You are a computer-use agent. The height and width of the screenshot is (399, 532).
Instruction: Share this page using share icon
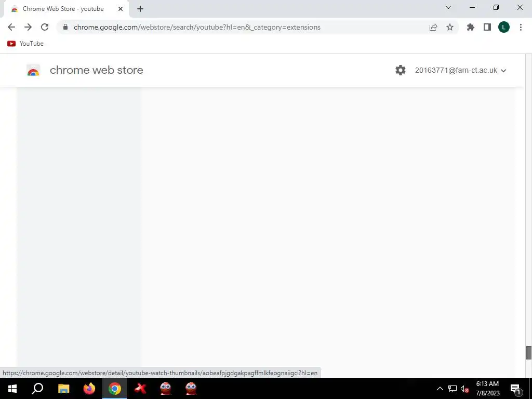click(x=433, y=27)
